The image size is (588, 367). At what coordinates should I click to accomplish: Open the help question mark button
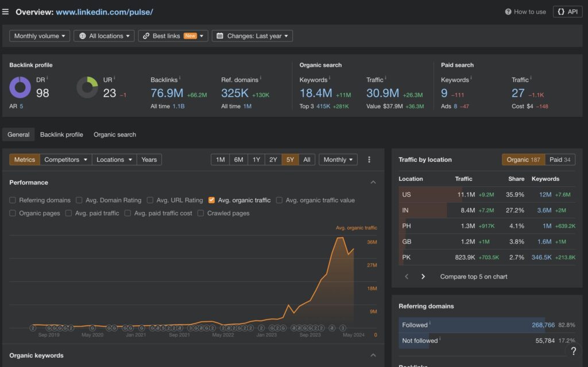coord(574,351)
